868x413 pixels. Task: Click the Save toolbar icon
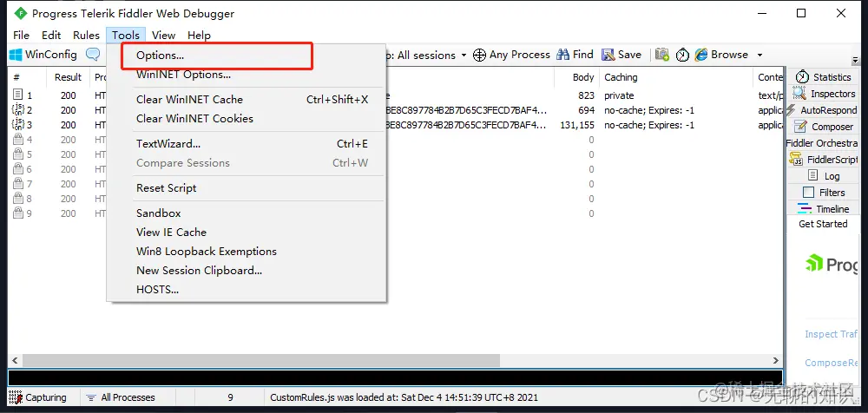[608, 55]
